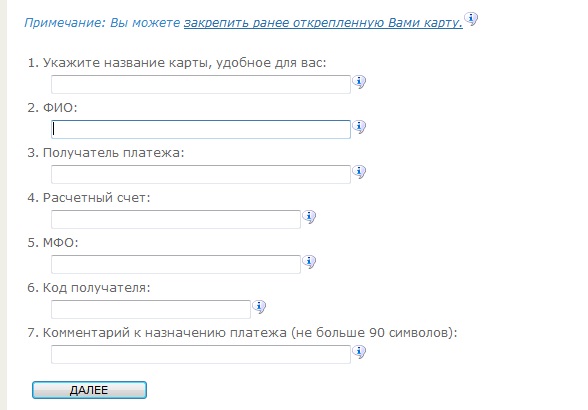Select the Код получателя input field
The image size is (588, 410).
coord(151,309)
